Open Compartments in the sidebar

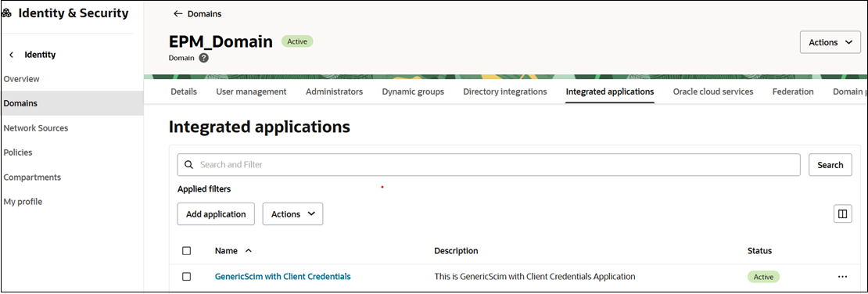pyautogui.click(x=32, y=177)
